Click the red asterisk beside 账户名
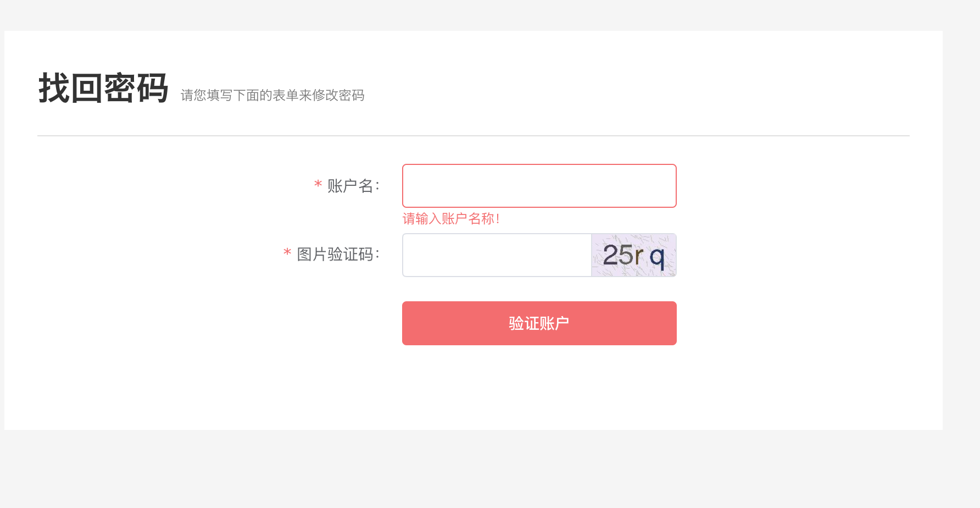 point(318,184)
